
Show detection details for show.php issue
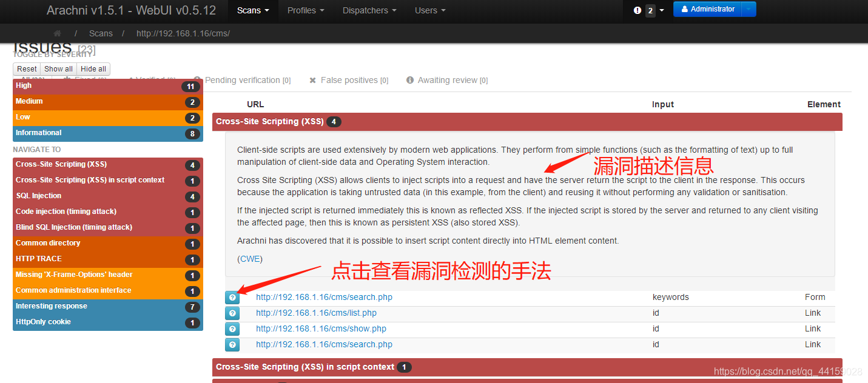point(232,329)
